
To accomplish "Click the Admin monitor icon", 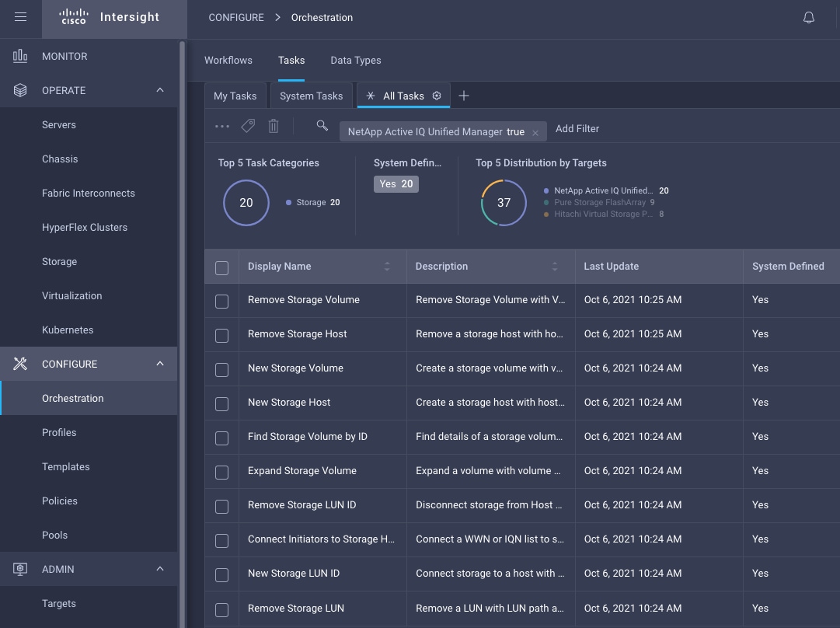I will pyautogui.click(x=20, y=569).
